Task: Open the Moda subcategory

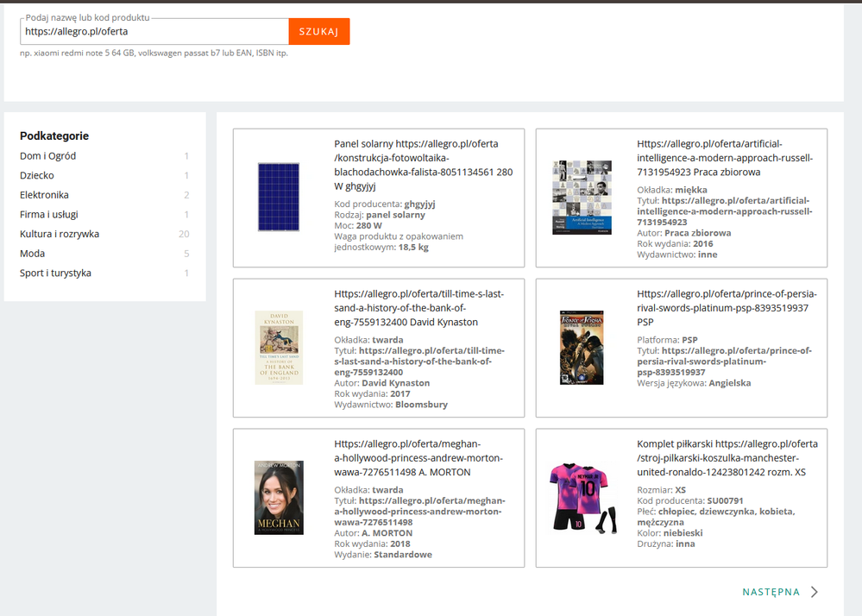Action: [x=33, y=254]
